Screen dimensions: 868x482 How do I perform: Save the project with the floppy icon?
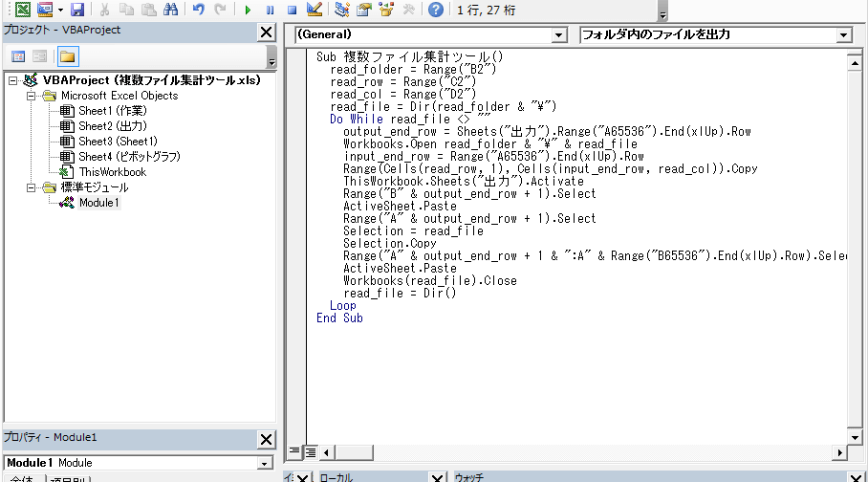coord(77,10)
